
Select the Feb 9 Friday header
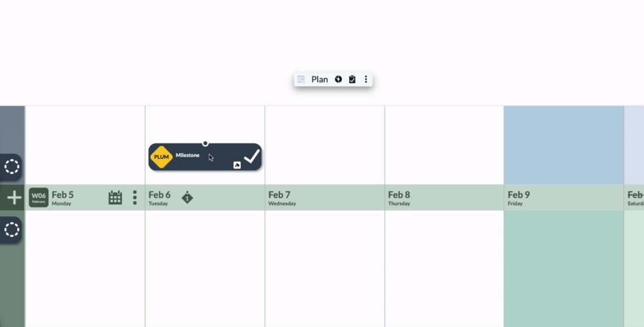[519, 198]
